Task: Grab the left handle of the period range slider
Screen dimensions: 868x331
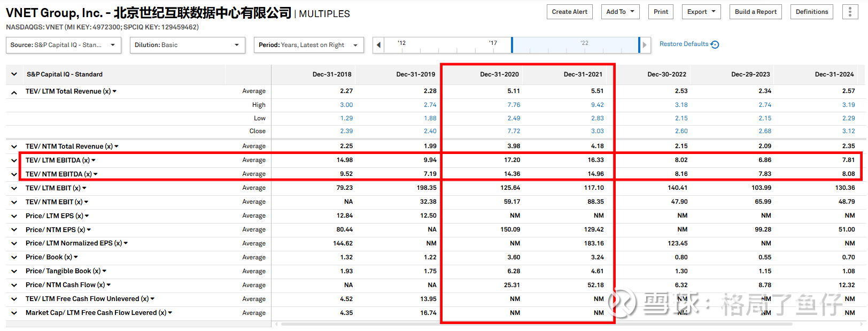Action: click(x=512, y=45)
